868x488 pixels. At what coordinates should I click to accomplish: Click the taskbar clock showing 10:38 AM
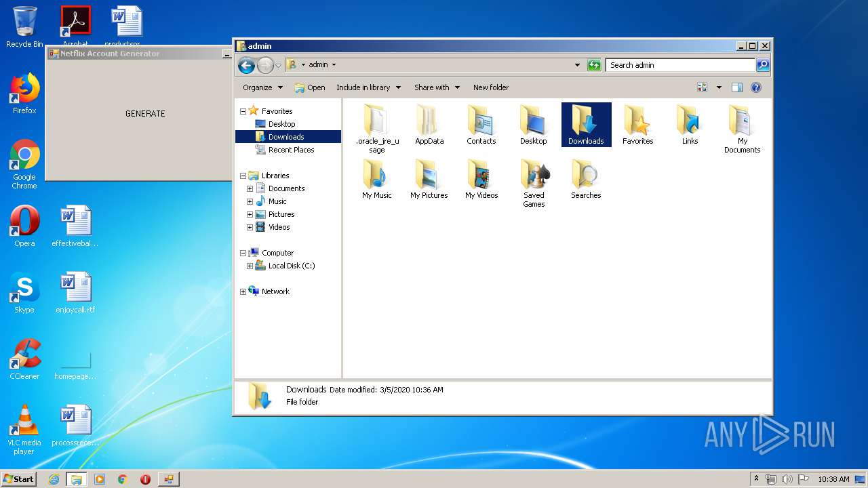coord(833,479)
